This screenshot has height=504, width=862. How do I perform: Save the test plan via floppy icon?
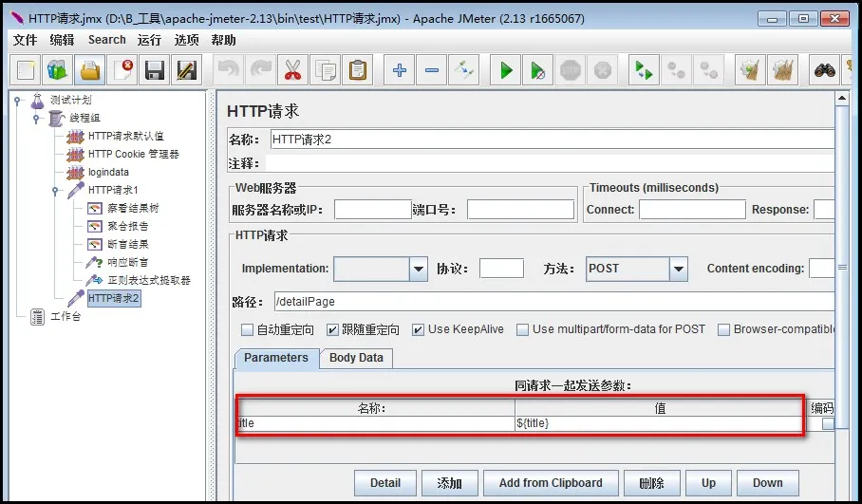point(154,70)
